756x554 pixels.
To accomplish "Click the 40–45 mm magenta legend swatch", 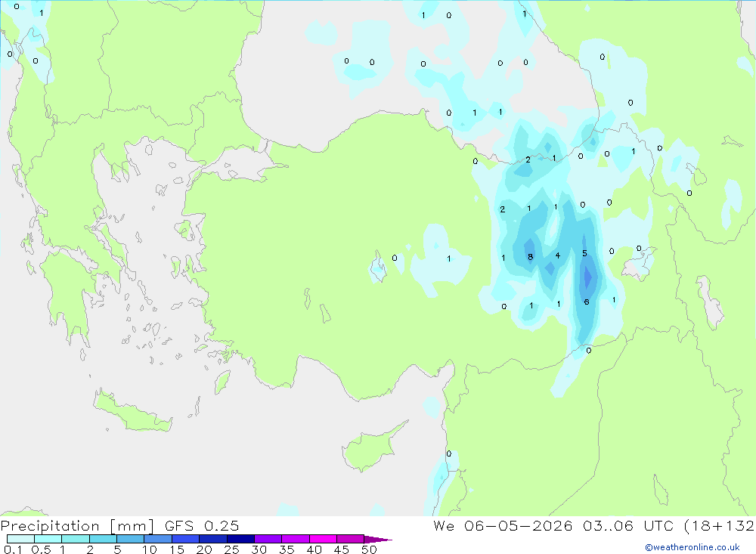I will tap(323, 539).
